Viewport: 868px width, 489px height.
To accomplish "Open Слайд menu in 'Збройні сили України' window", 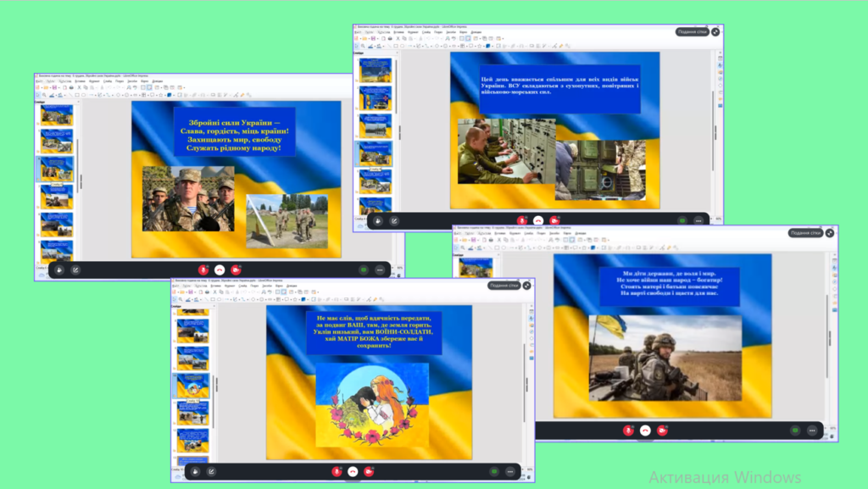I will pos(107,81).
